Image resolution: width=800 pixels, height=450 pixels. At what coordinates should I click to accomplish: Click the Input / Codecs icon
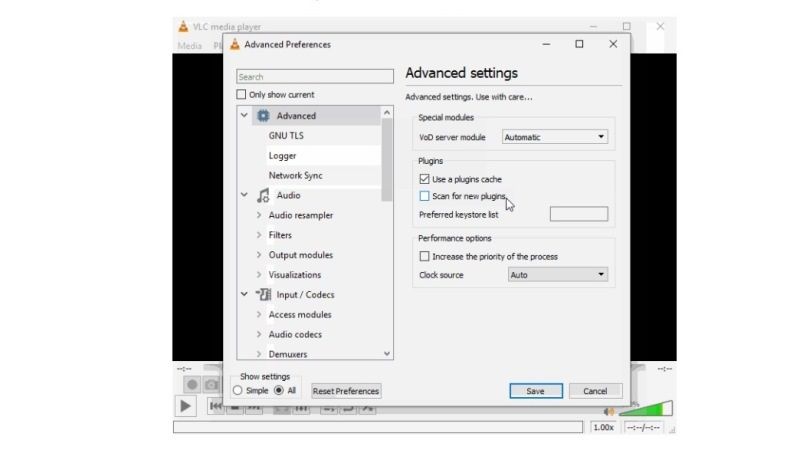(263, 294)
